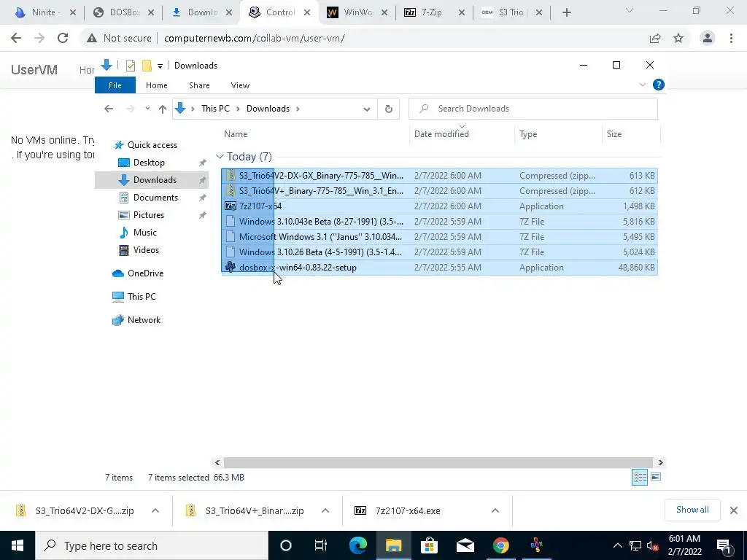Open Desktop in the navigation pane
The image size is (747, 560).
[149, 163]
